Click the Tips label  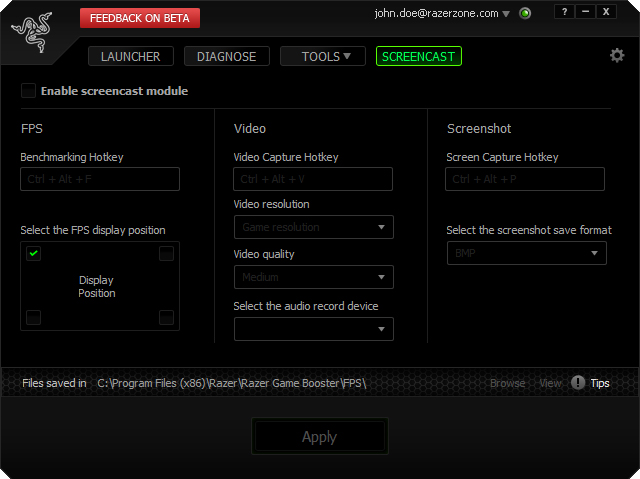600,384
